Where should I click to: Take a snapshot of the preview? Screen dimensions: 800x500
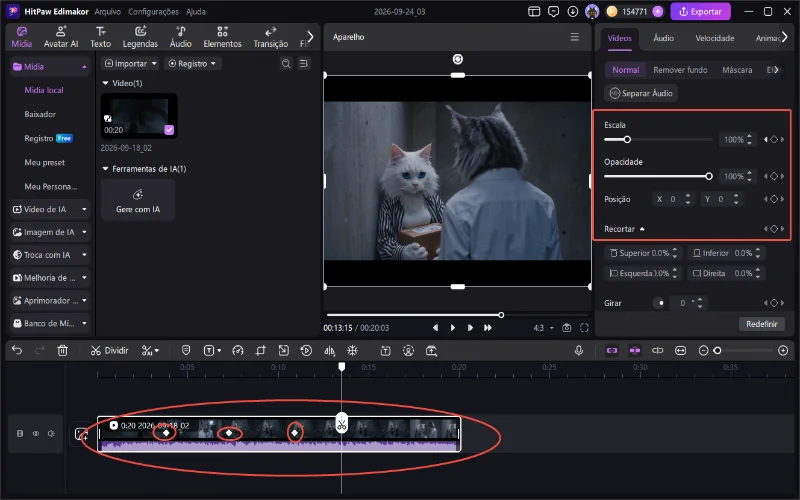click(566, 328)
